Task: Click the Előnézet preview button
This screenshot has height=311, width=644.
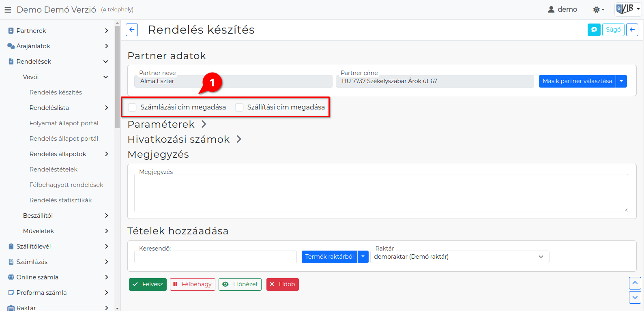Action: coord(240,284)
